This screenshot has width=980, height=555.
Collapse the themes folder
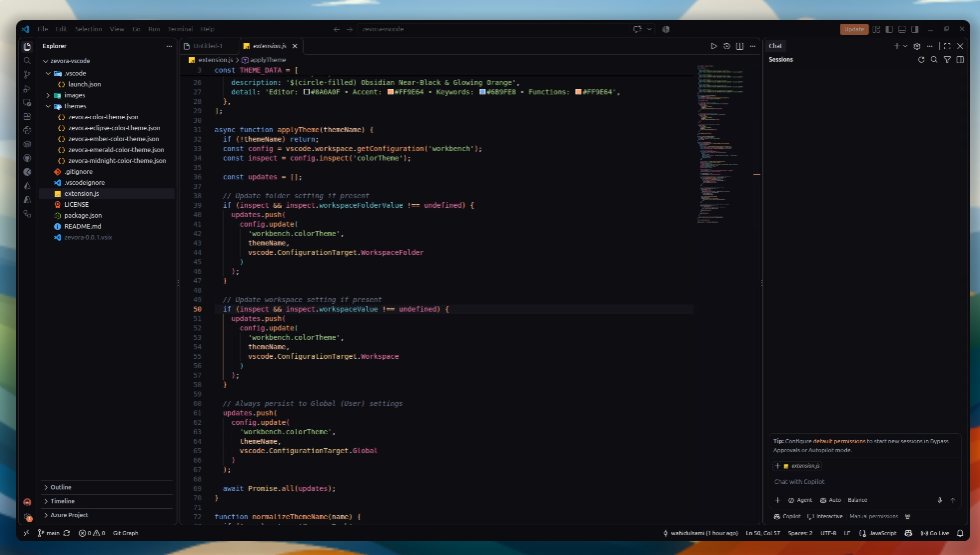click(x=48, y=106)
